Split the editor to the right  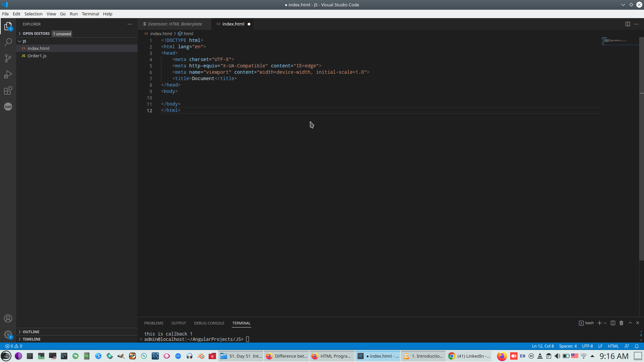point(628,24)
